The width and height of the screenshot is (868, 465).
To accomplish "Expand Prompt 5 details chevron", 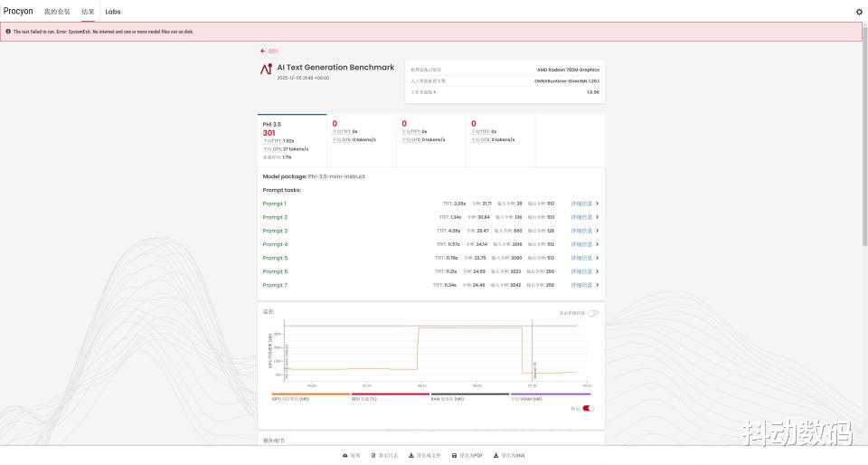I will point(597,258).
